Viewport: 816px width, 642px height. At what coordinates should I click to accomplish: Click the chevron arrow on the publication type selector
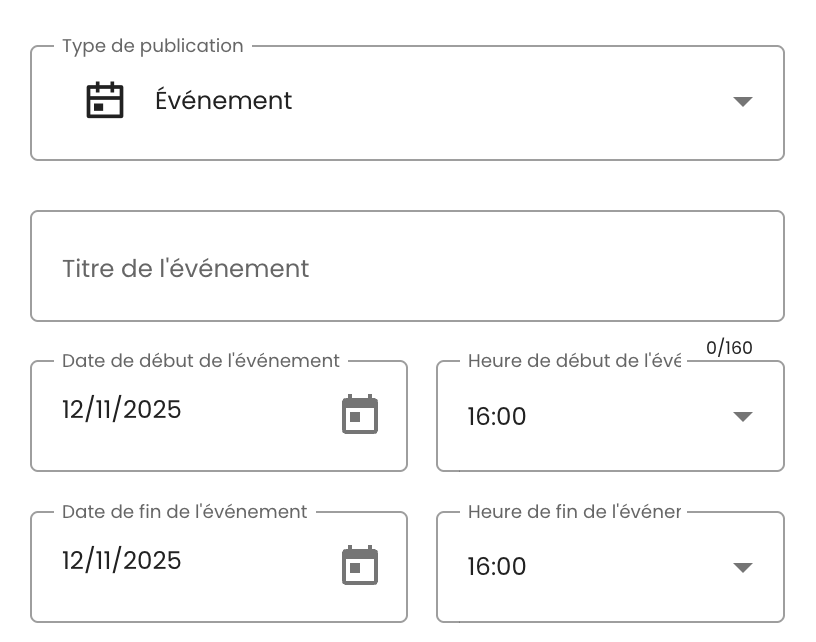click(743, 101)
